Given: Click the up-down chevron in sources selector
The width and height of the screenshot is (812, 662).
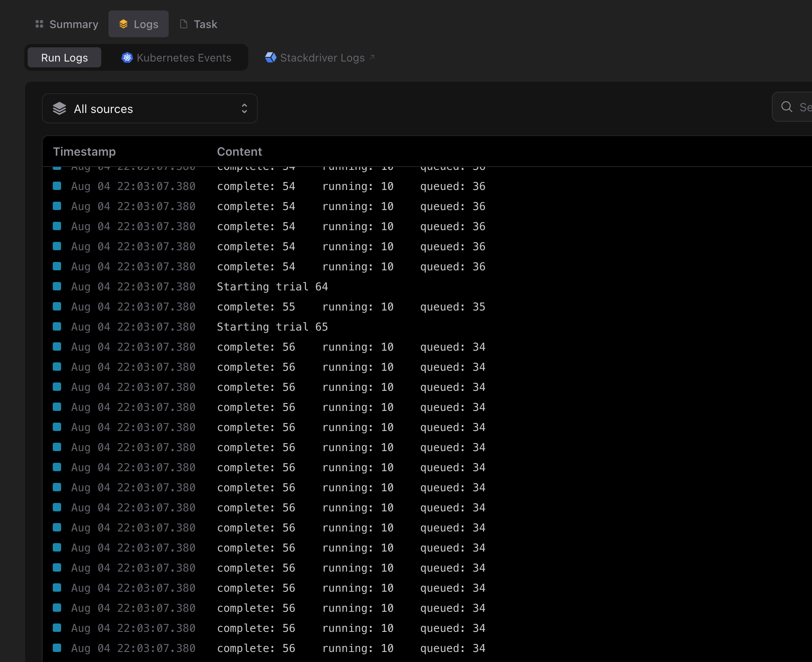Looking at the screenshot, I should click(x=244, y=109).
